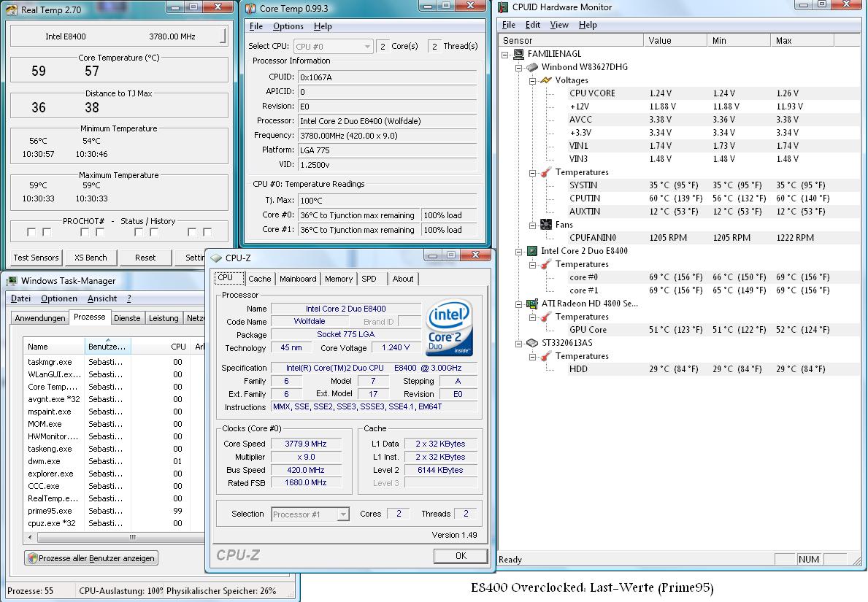Click thermometer icon under ST3320613AS Temperatures
Viewport: 868px width, 602px height.
click(x=546, y=356)
